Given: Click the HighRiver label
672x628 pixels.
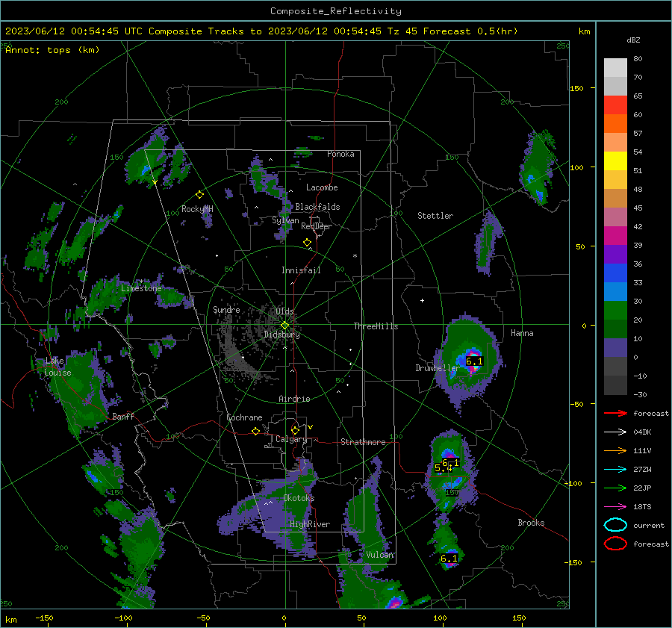Looking at the screenshot, I should tap(310, 524).
